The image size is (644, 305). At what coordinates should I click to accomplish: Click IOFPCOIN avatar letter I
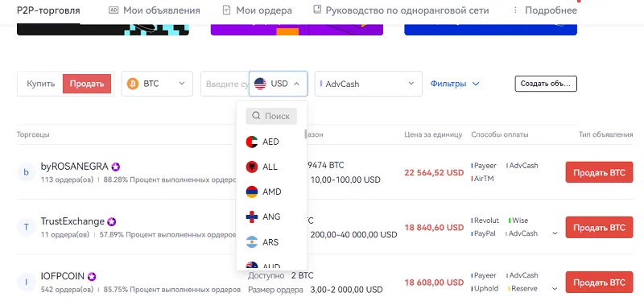(27, 282)
